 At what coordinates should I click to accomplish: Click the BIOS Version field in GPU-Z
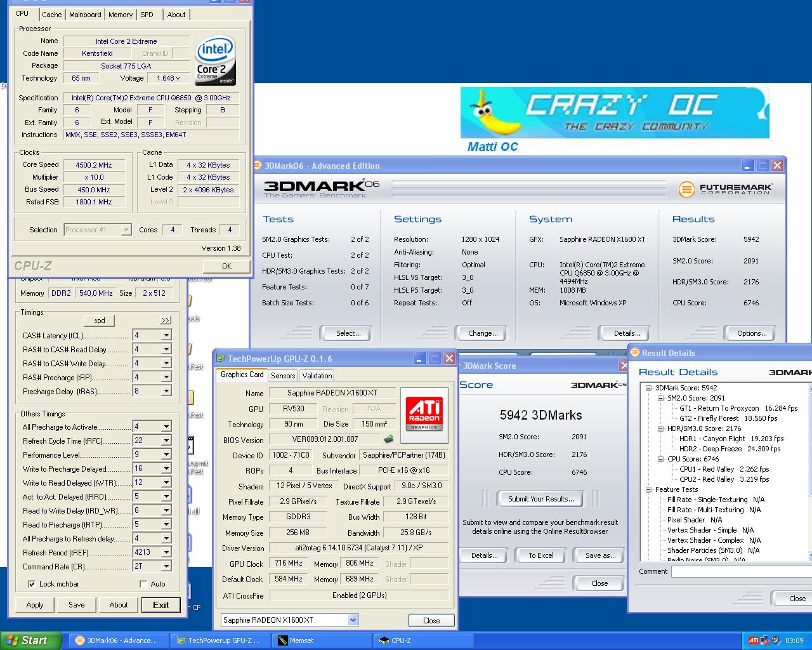pos(325,439)
